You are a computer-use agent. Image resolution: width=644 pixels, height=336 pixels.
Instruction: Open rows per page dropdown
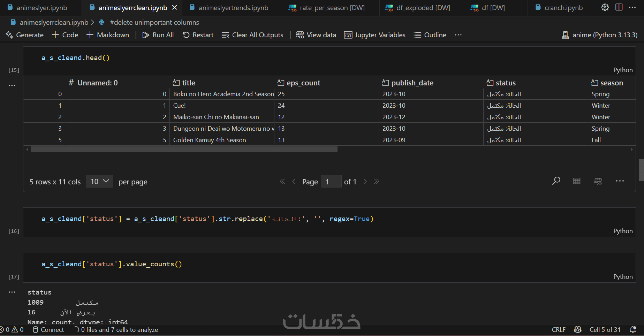(x=99, y=181)
